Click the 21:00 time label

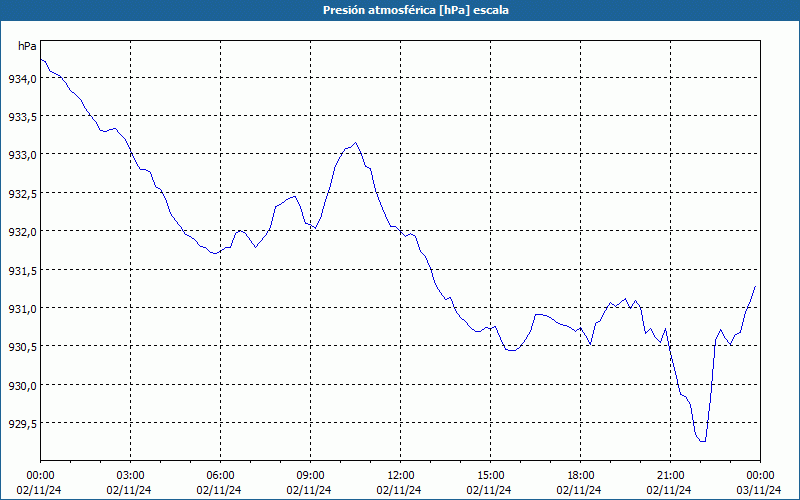[670, 476]
